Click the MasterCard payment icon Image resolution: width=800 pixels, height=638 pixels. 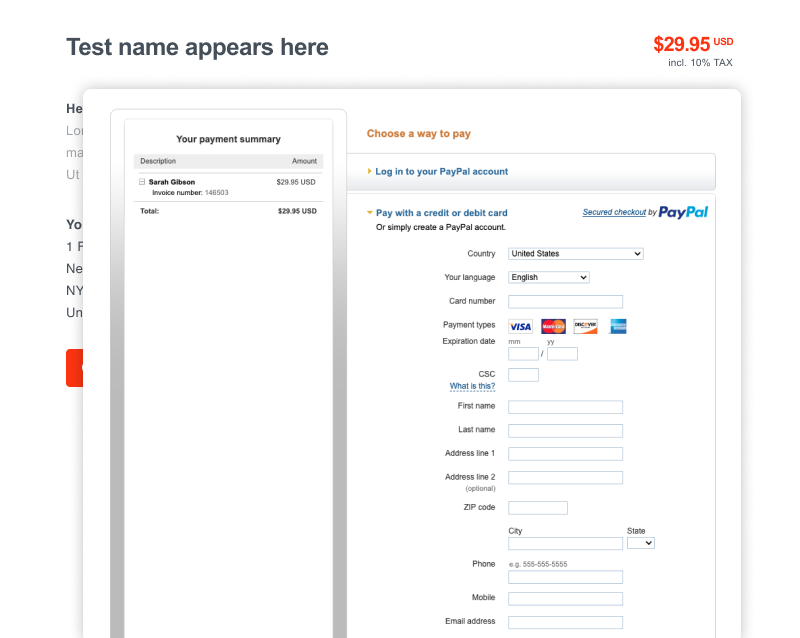pos(553,326)
